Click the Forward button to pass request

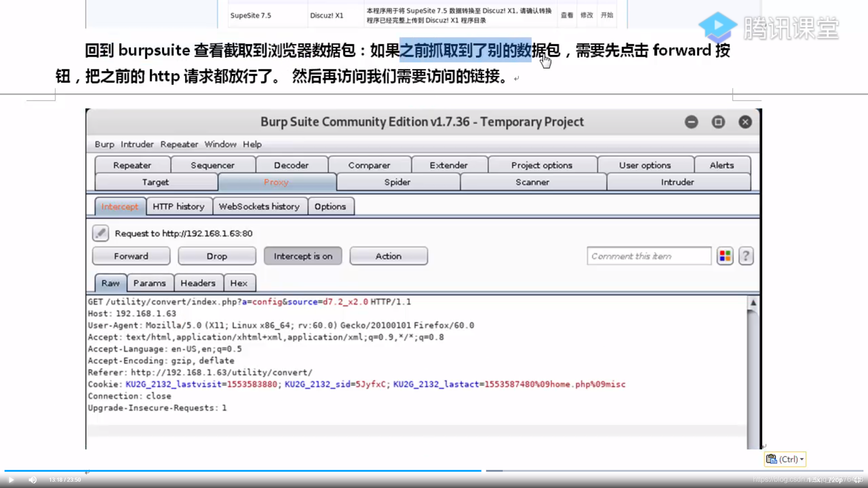click(131, 256)
